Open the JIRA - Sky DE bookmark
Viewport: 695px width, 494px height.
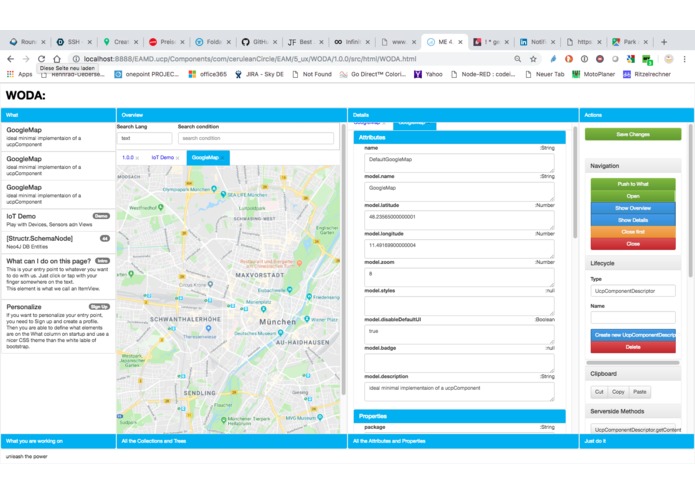coord(259,74)
